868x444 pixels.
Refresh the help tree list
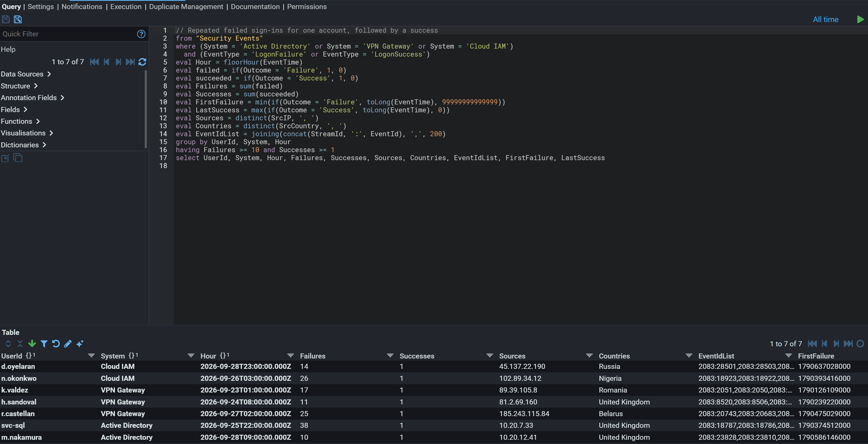tap(142, 62)
